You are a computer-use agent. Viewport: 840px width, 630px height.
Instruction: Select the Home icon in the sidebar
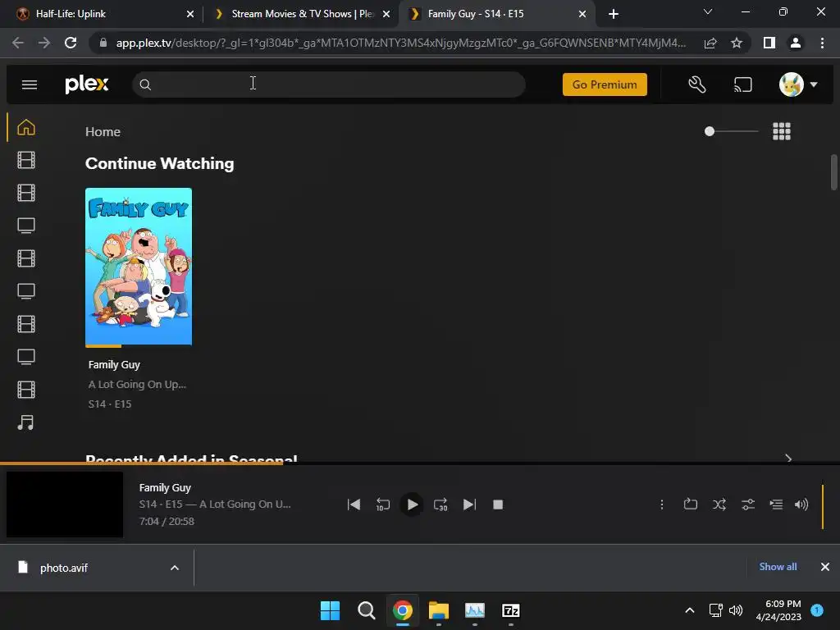[25, 127]
